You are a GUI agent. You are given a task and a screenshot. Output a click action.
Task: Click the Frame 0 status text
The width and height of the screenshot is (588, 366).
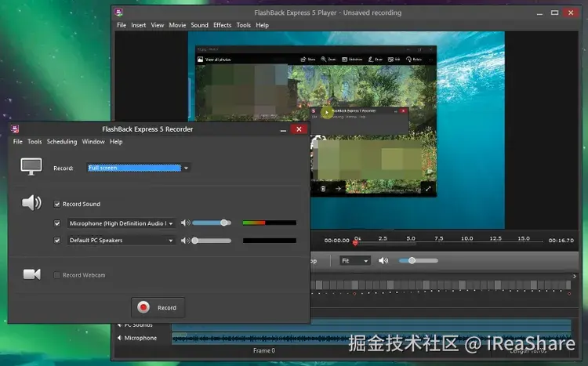[264, 350]
